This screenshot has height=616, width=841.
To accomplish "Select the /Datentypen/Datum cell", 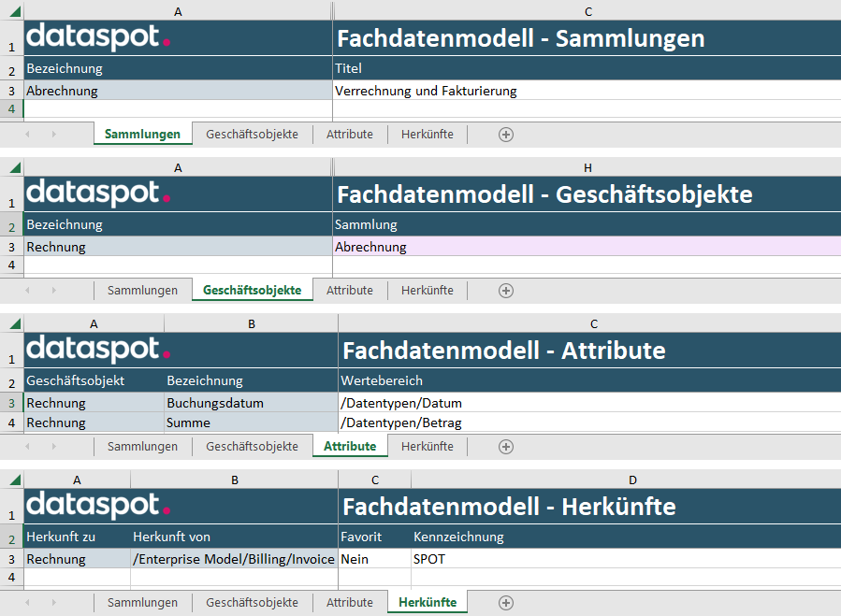I will pyautogui.click(x=589, y=404).
